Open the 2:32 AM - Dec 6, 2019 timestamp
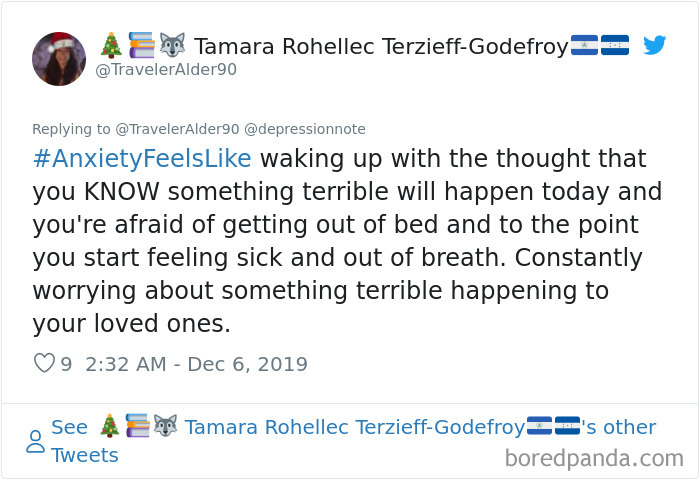This screenshot has width=700, height=480. [x=197, y=364]
